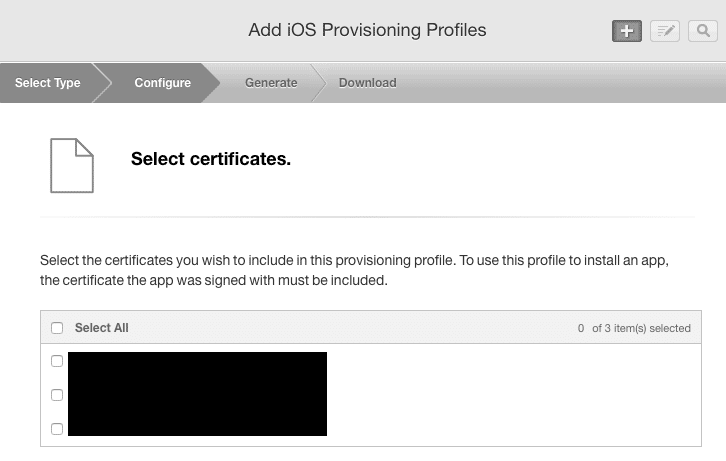Click the items selected counter
Screen dimensions: 726x461
(x=634, y=328)
